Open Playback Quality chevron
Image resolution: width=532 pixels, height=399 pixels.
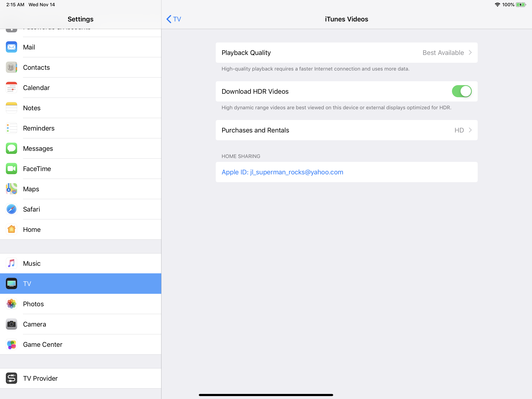coord(470,52)
